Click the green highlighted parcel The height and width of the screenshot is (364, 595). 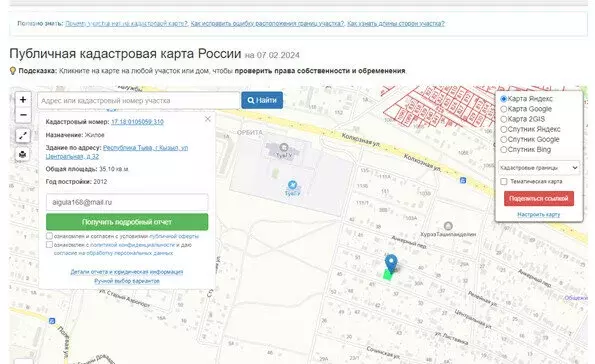pyautogui.click(x=388, y=275)
